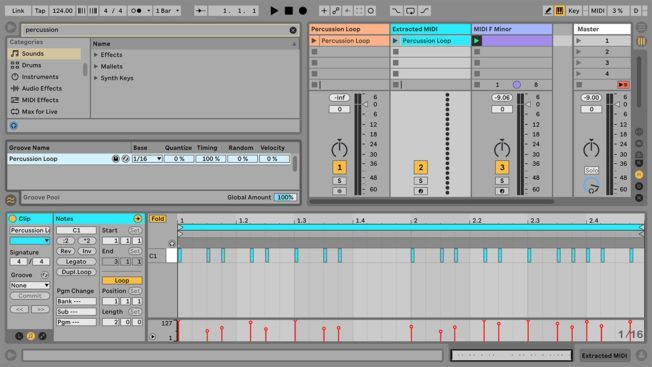Arm the Arrangement Record button
Image resolution: width=652 pixels, height=367 pixels.
point(303,11)
